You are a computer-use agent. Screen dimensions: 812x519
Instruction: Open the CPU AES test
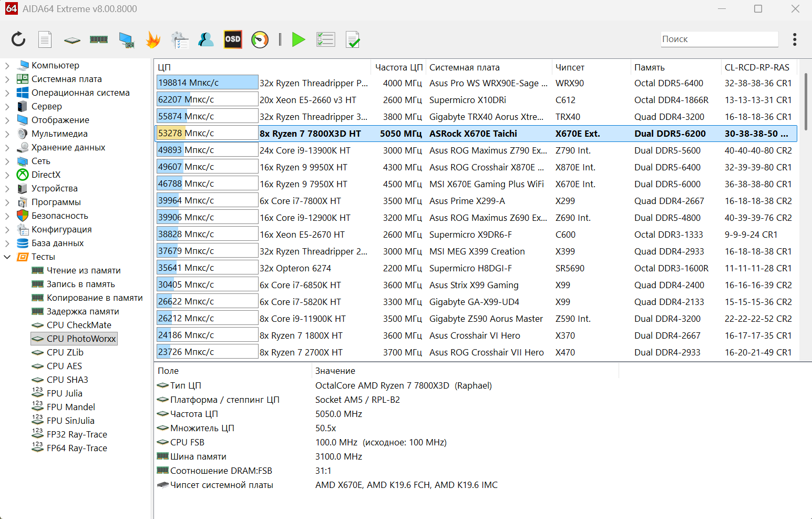pos(64,366)
